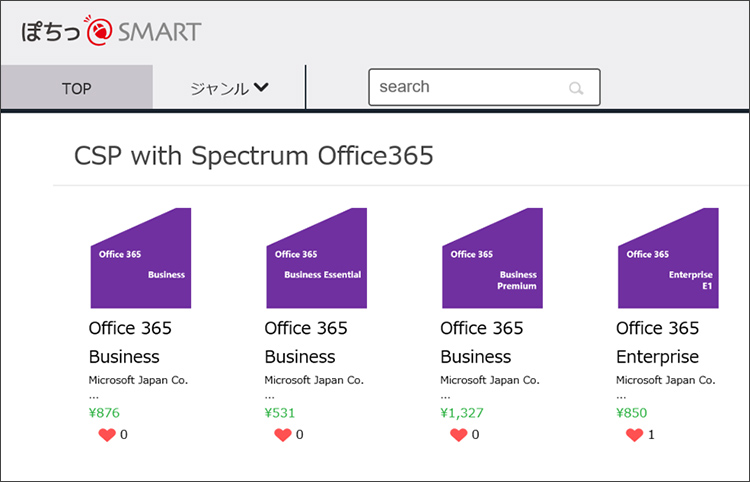This screenshot has width=750, height=482.
Task: Open the Office 365 Business title priced ¥1,327
Action: (482, 342)
